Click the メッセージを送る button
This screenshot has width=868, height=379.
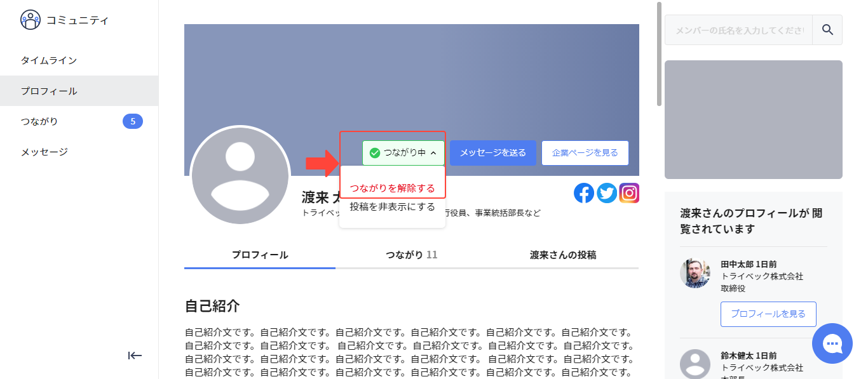(x=492, y=153)
